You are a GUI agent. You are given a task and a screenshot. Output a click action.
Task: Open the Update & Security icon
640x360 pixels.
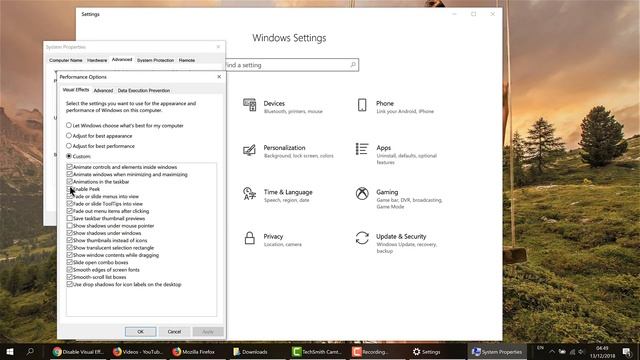point(362,238)
